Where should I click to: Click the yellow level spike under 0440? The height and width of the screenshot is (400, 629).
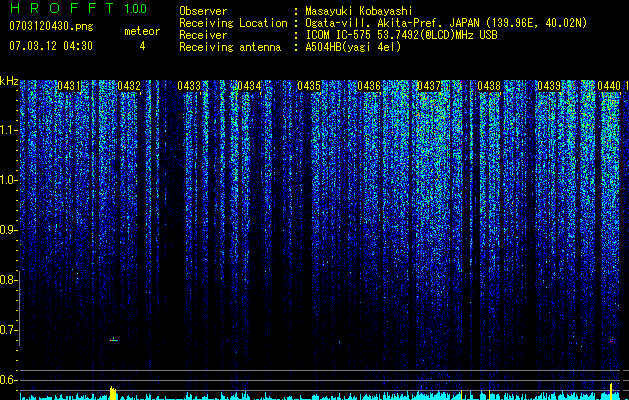611,392
